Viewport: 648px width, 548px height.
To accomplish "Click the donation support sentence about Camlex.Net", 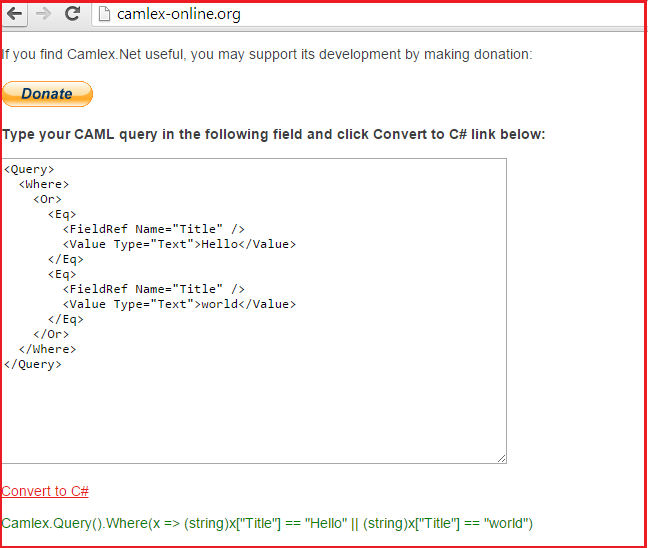I will tap(267, 54).
